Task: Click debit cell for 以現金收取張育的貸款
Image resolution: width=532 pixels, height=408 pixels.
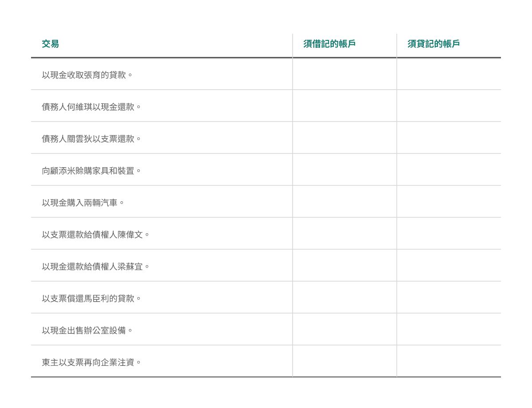Action: click(345, 74)
